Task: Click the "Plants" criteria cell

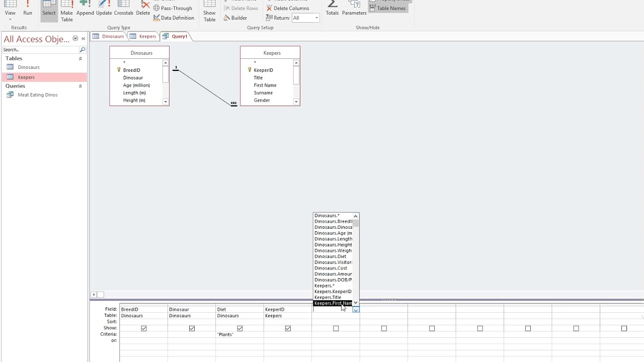Action: click(239, 334)
